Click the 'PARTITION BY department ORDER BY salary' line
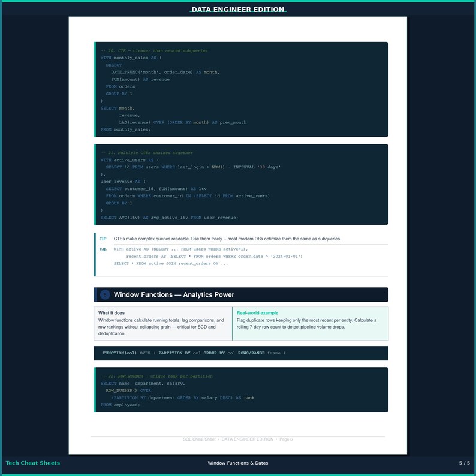The image size is (476, 476). point(183,398)
